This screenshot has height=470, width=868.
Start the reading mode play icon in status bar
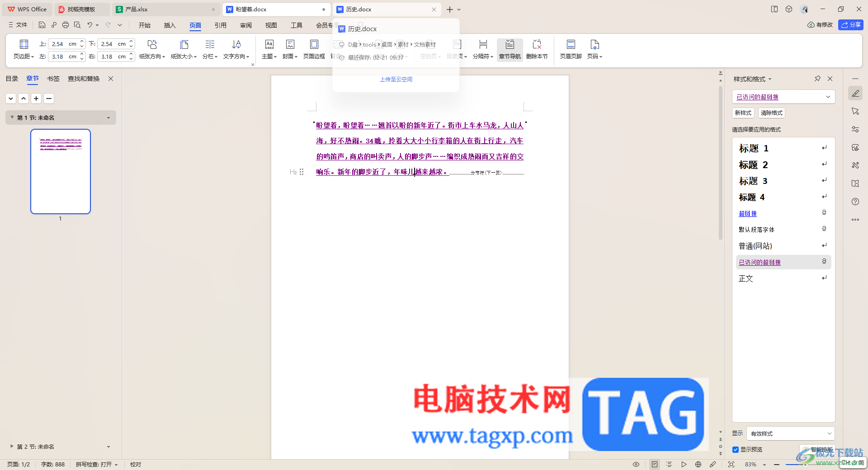tap(684, 464)
